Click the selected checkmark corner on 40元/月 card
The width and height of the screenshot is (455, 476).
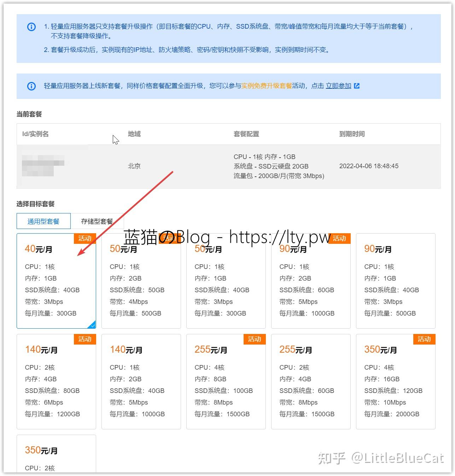pyautogui.click(x=92, y=324)
